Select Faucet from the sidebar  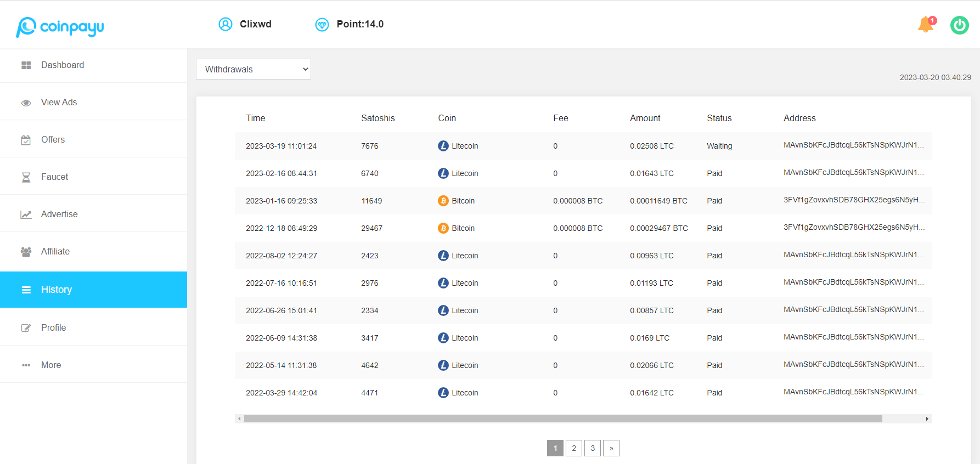(93, 177)
